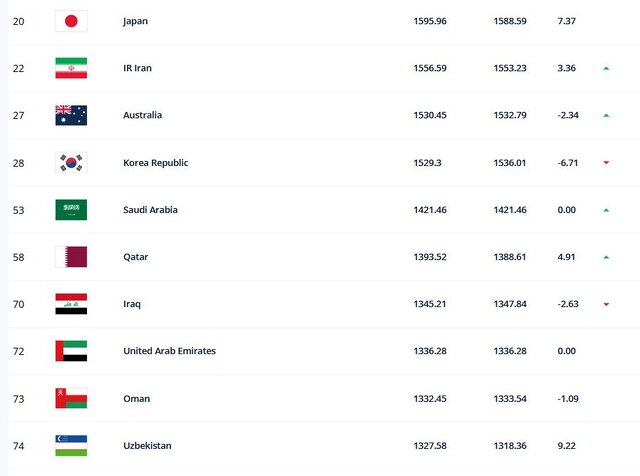The width and height of the screenshot is (640, 476).
Task: Open the Japan team name link
Action: pos(136,21)
